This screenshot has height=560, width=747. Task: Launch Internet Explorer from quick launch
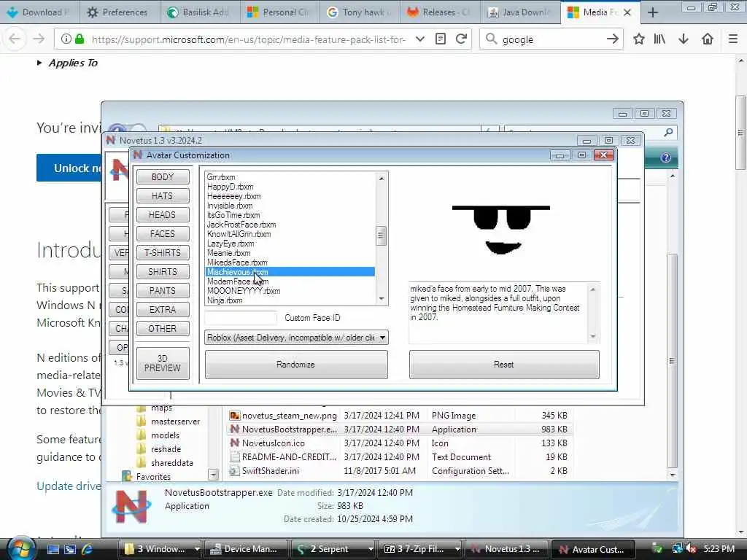(x=87, y=549)
